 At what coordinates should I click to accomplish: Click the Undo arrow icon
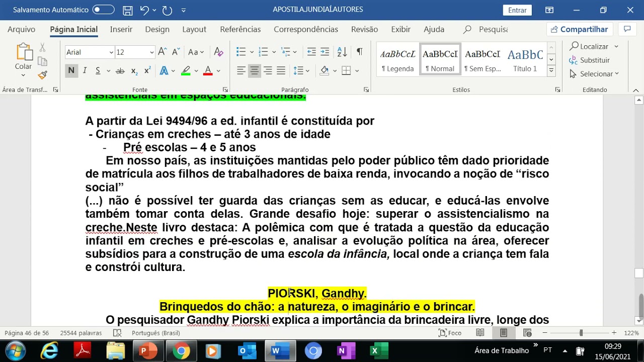[x=144, y=10]
